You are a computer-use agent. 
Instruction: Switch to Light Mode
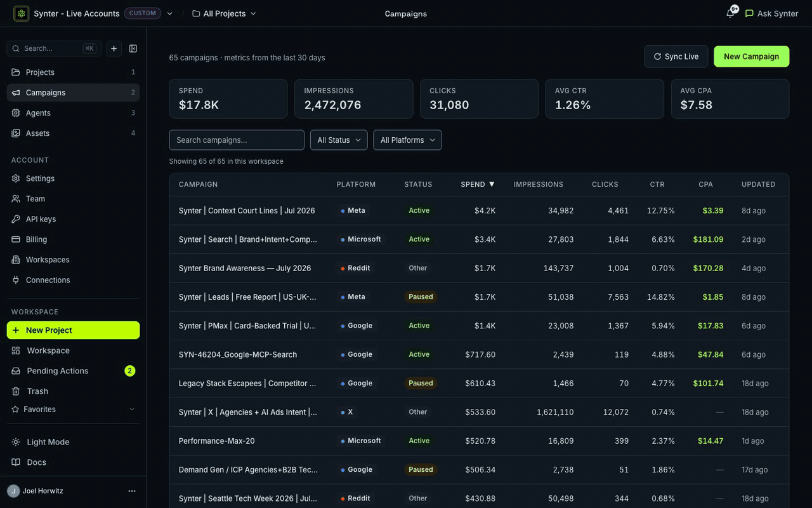(x=74, y=442)
